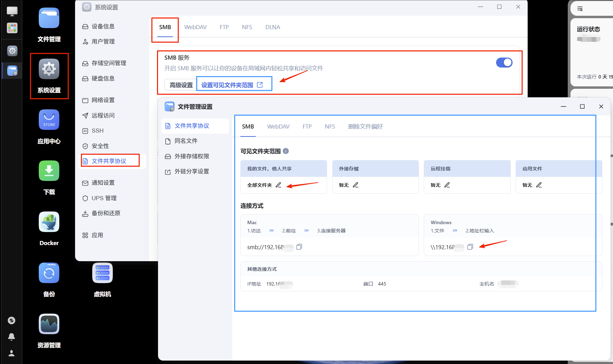Select 文件共享协议 in the 文件管理设置 sidebar
The image size is (613, 364).
tap(195, 126)
